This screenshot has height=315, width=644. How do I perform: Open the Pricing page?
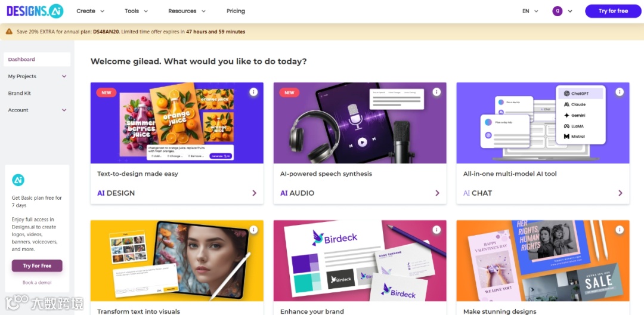click(x=236, y=11)
